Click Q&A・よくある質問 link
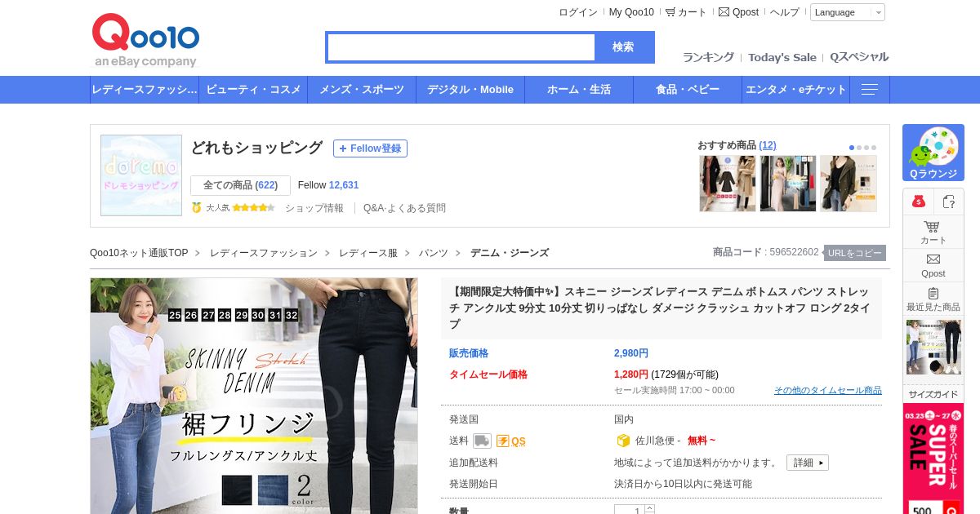The image size is (980, 514). coord(405,208)
